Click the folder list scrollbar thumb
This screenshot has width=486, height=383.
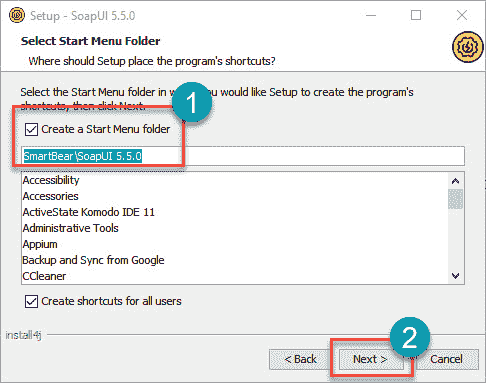click(455, 199)
